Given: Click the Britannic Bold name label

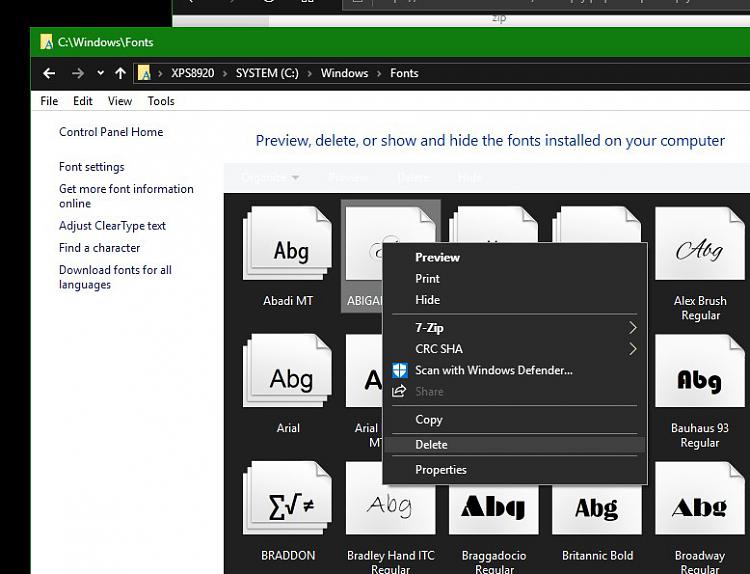Looking at the screenshot, I should [x=597, y=555].
